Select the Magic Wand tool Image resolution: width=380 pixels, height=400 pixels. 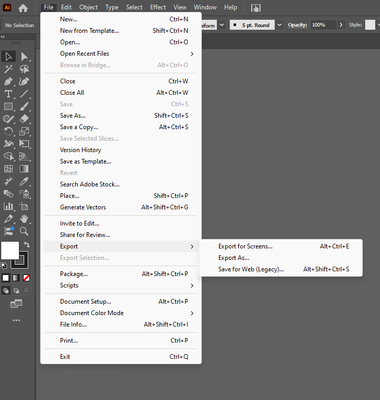(8, 69)
